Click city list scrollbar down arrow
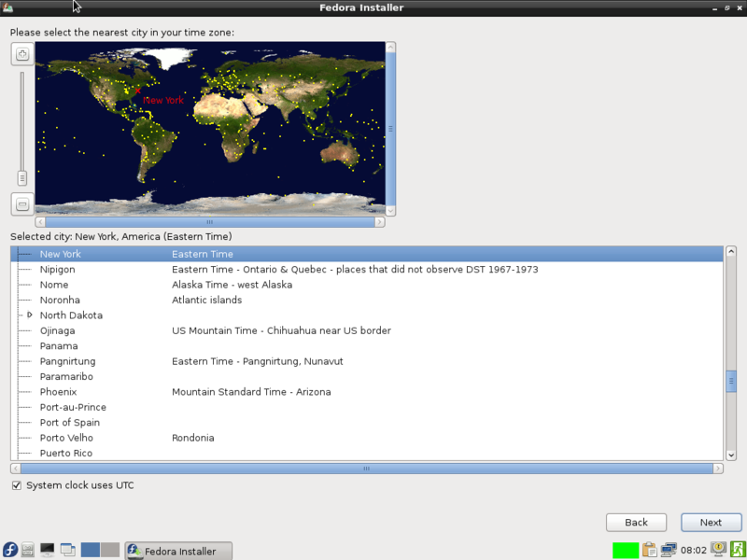 click(731, 455)
